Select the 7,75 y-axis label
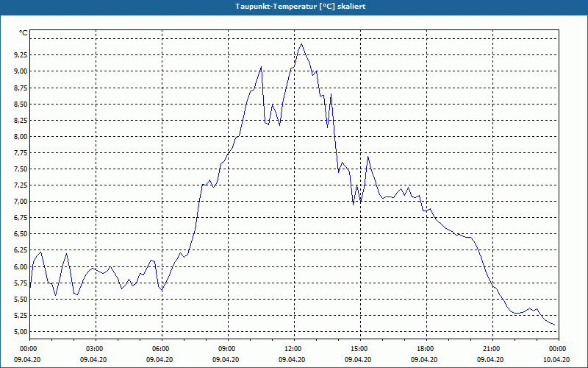This screenshot has height=368, width=588. (x=21, y=153)
